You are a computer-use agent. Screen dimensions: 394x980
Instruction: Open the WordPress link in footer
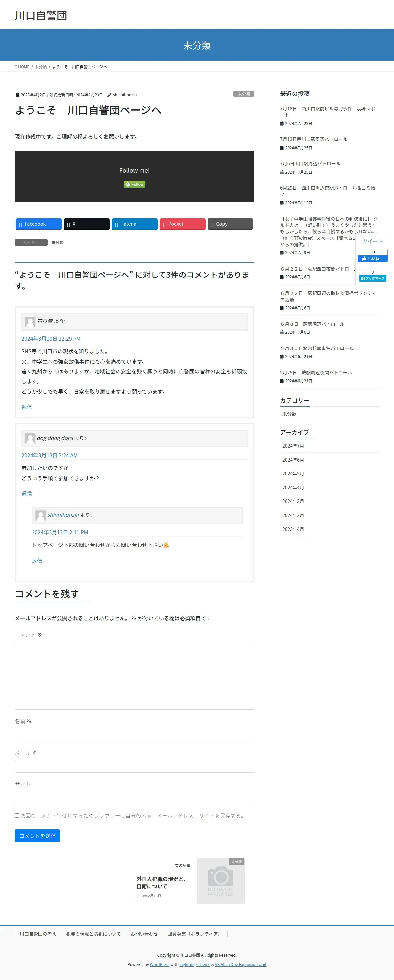[x=160, y=965]
